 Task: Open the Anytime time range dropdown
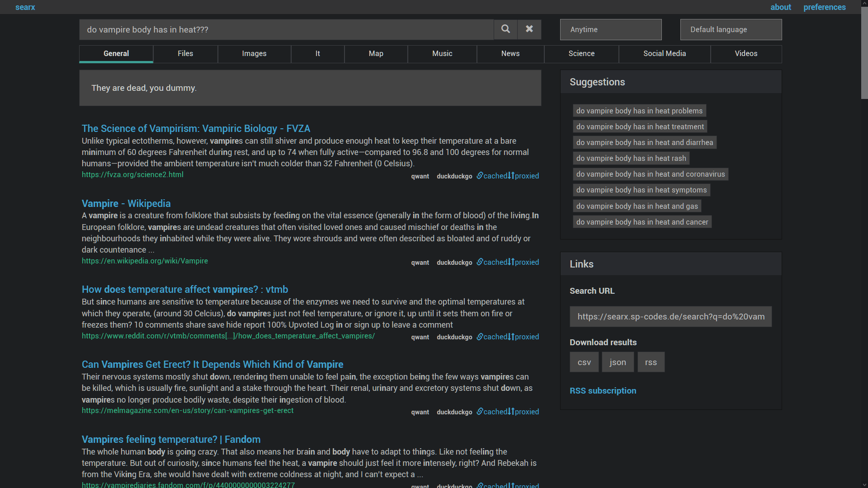coord(611,29)
